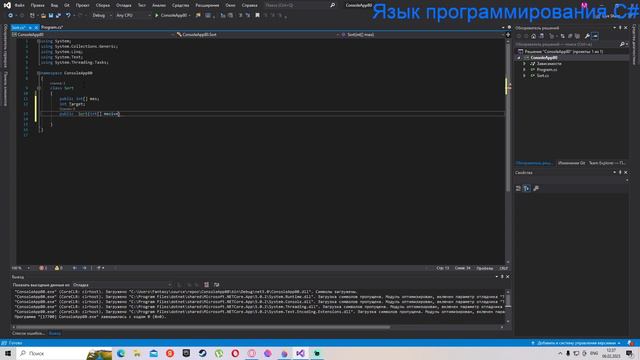640x360 pixels.
Task: Collapse the class Sort code region
Action: point(39,88)
